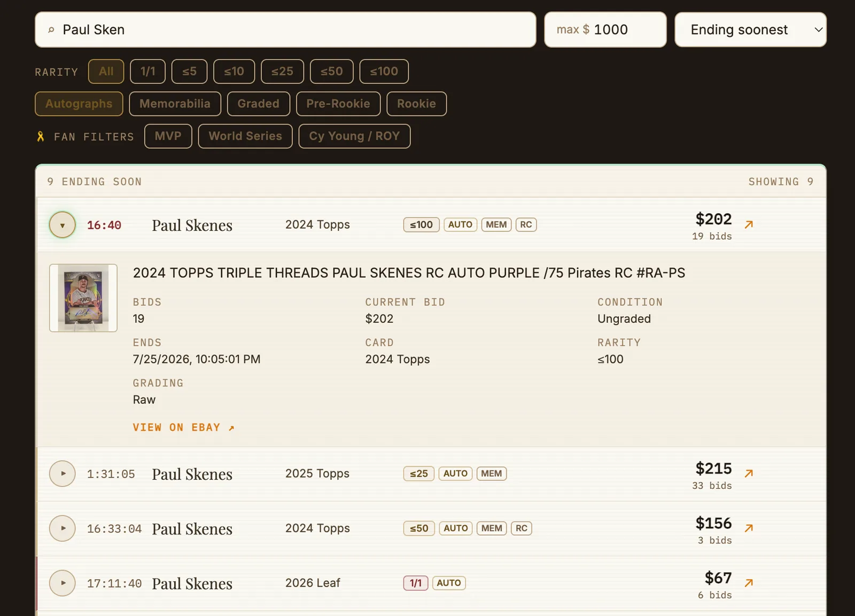Click the search magnifier icon
The width and height of the screenshot is (855, 616).
(x=51, y=30)
